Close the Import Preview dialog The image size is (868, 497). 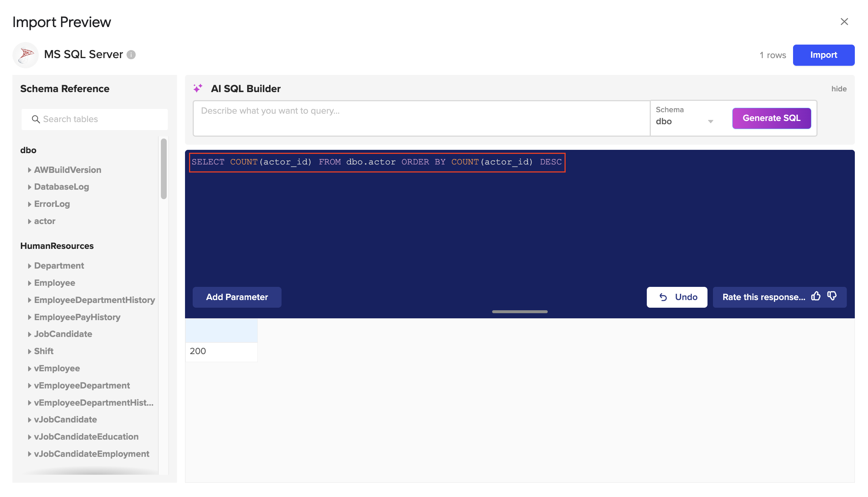(x=844, y=22)
